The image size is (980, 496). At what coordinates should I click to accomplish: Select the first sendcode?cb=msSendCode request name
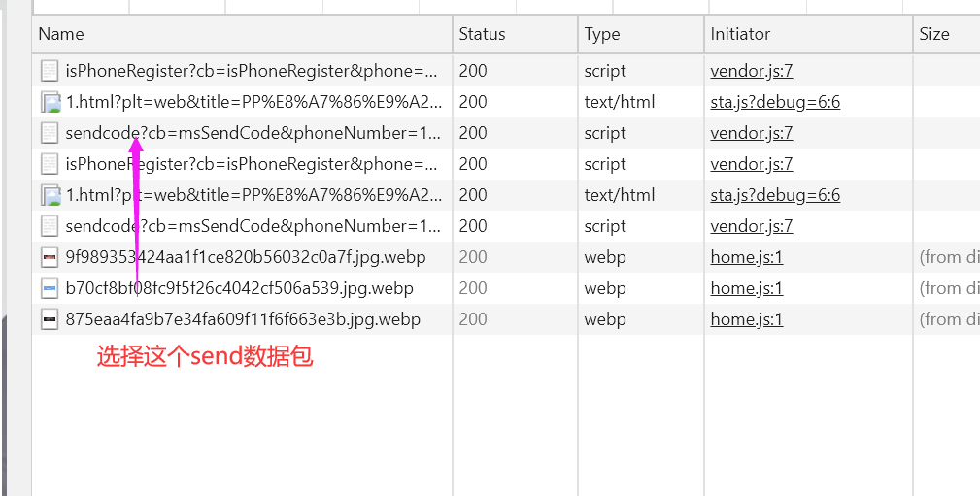click(x=253, y=133)
